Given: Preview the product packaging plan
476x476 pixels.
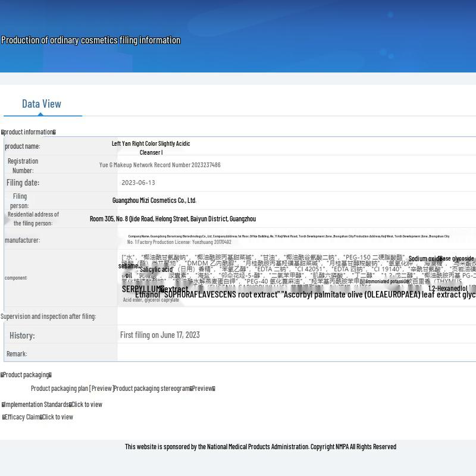Looking at the screenshot, I should pos(101,389).
